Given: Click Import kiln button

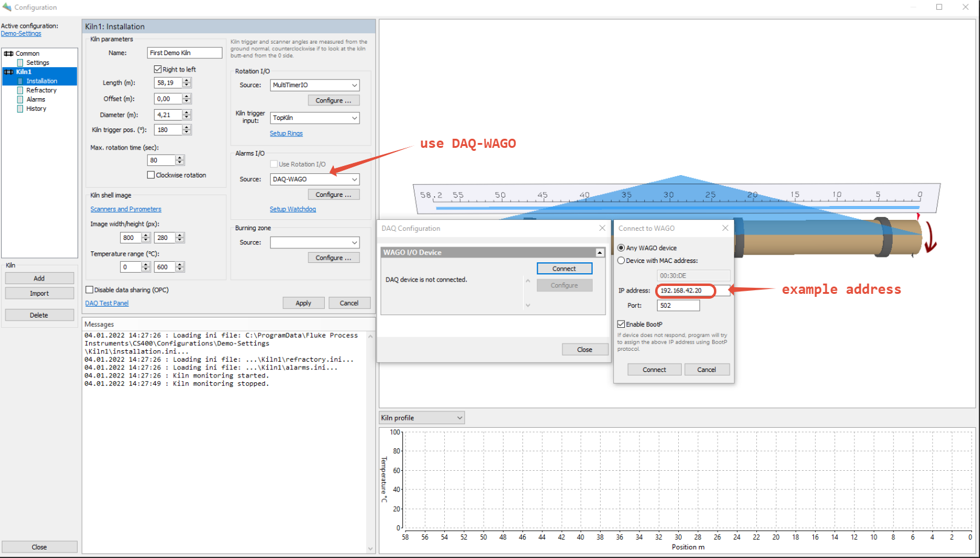Looking at the screenshot, I should point(39,293).
